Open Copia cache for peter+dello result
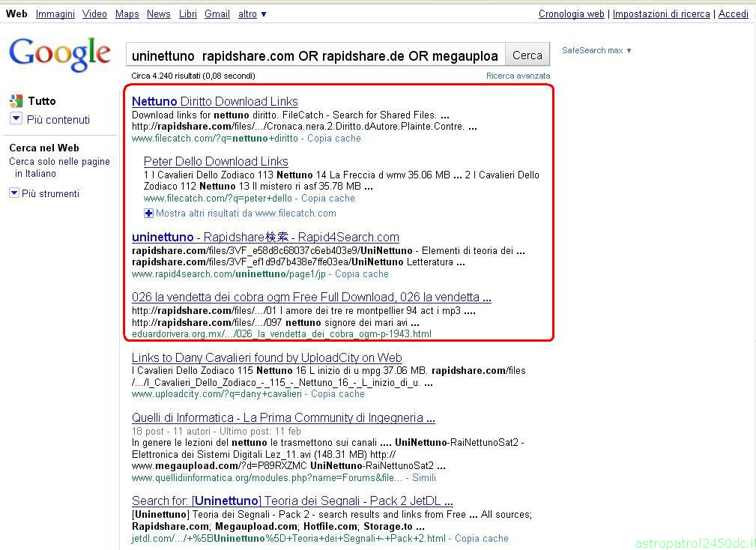 [x=328, y=198]
